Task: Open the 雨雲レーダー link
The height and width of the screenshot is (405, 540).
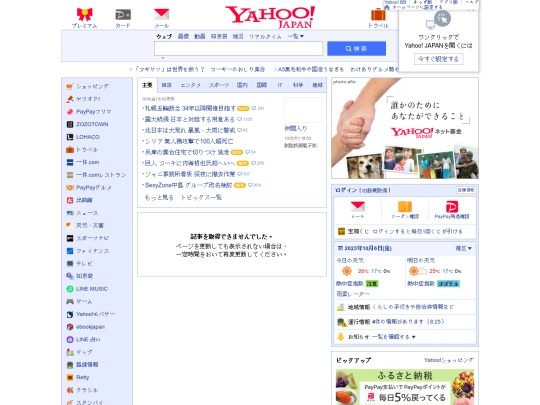Action: 353,294
